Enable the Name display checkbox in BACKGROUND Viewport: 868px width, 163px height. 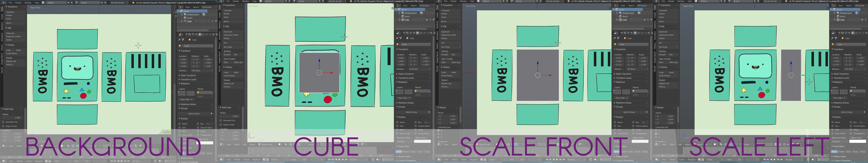tap(180, 124)
